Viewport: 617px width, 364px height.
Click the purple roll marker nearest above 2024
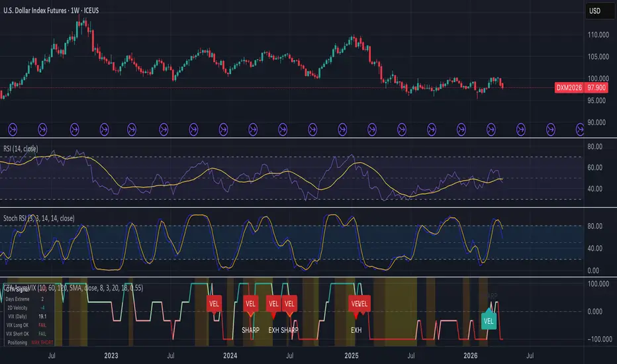(x=223, y=129)
